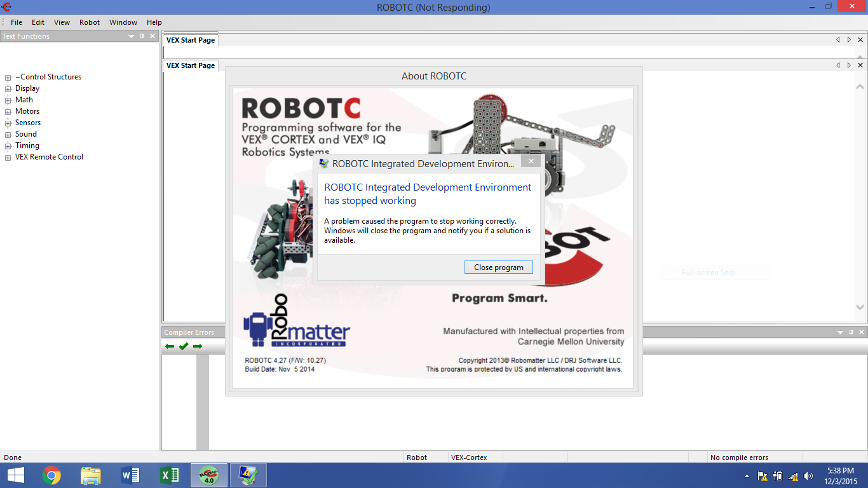868x488 pixels.
Task: Select the ~Control Structures label
Action: 48,77
